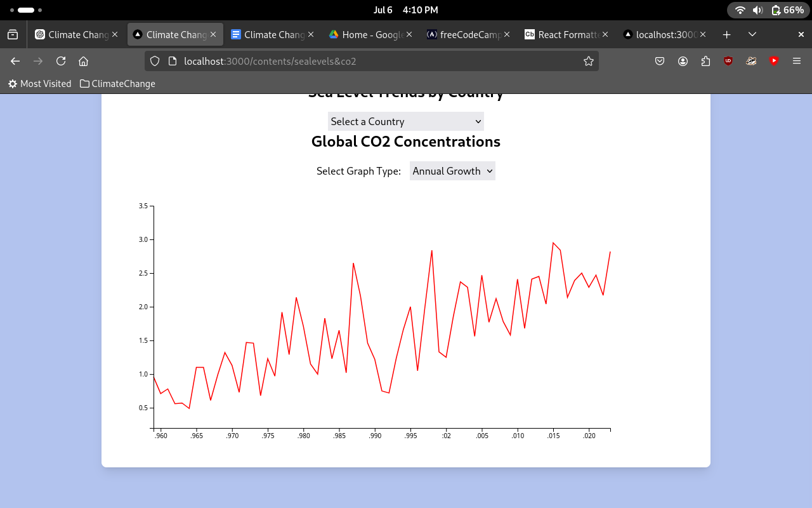Open the extensions puzzle icon
This screenshot has width=812, height=508.
point(705,61)
